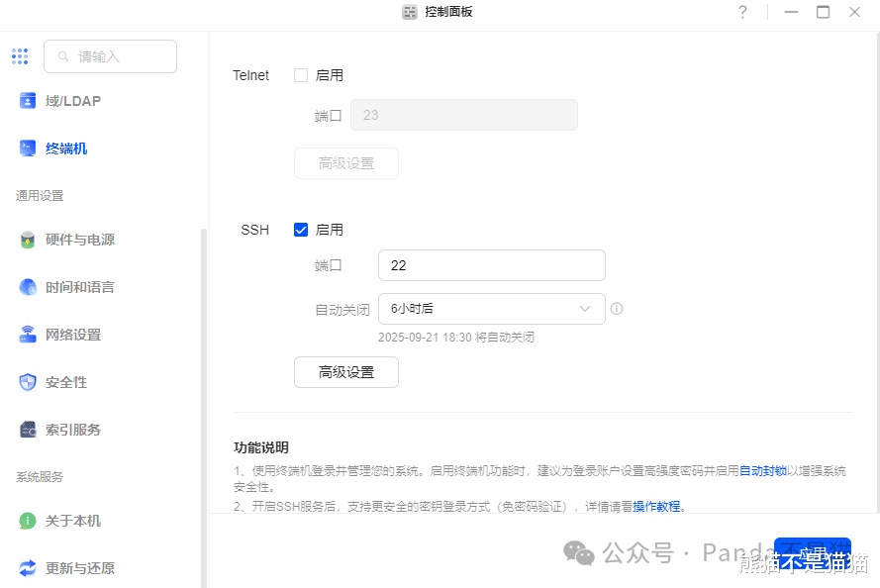Screen dimensions: 880x588
Task: Open 更新与还原 in the sidebar
Action: (x=79, y=568)
